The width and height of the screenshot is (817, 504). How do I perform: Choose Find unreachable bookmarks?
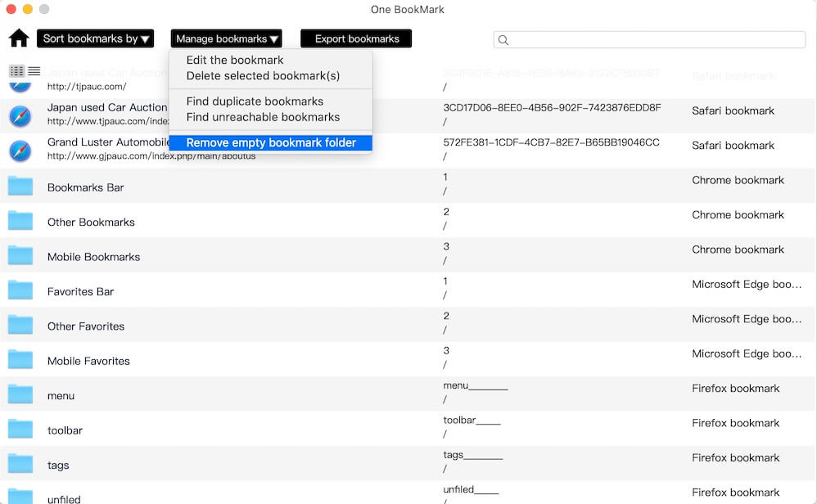(x=271, y=117)
